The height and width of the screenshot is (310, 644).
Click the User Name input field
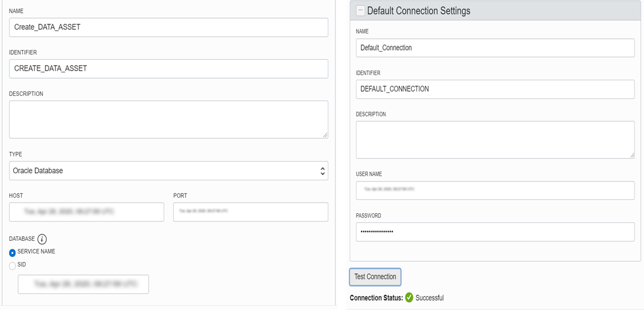pos(495,190)
